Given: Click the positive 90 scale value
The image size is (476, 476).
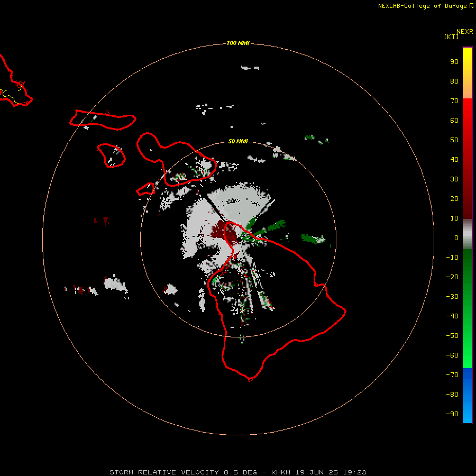Looking at the screenshot, I should point(454,62).
